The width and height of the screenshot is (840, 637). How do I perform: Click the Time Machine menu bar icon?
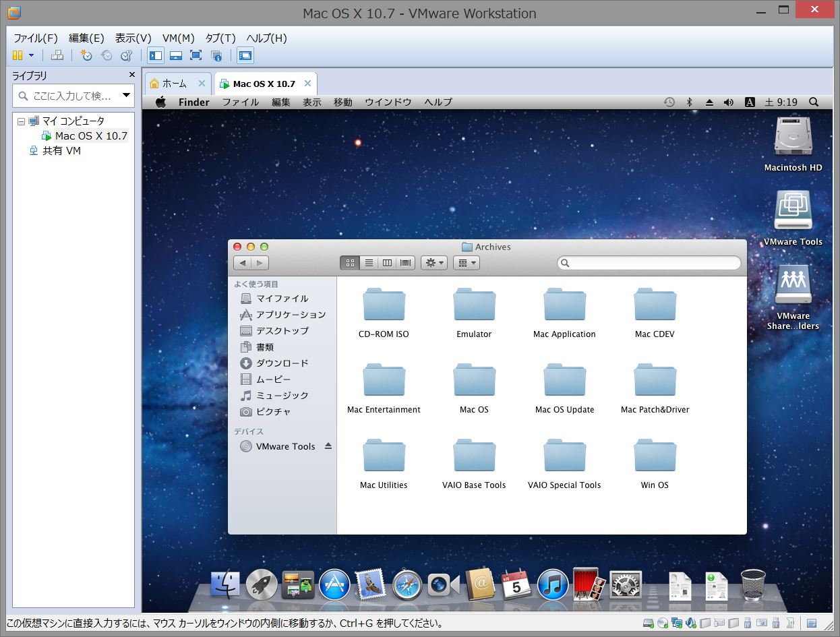tap(669, 102)
